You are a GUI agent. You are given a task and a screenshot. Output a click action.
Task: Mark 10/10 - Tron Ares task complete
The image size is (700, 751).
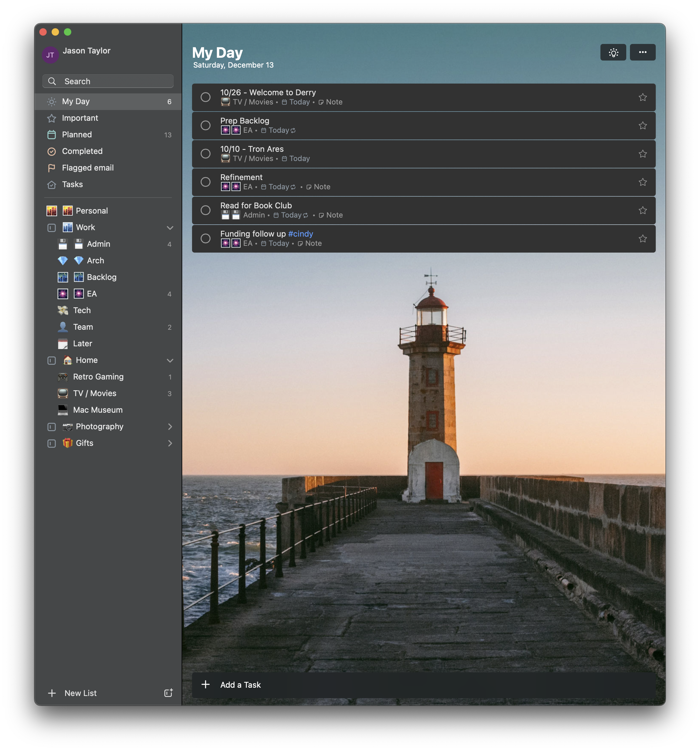(206, 154)
